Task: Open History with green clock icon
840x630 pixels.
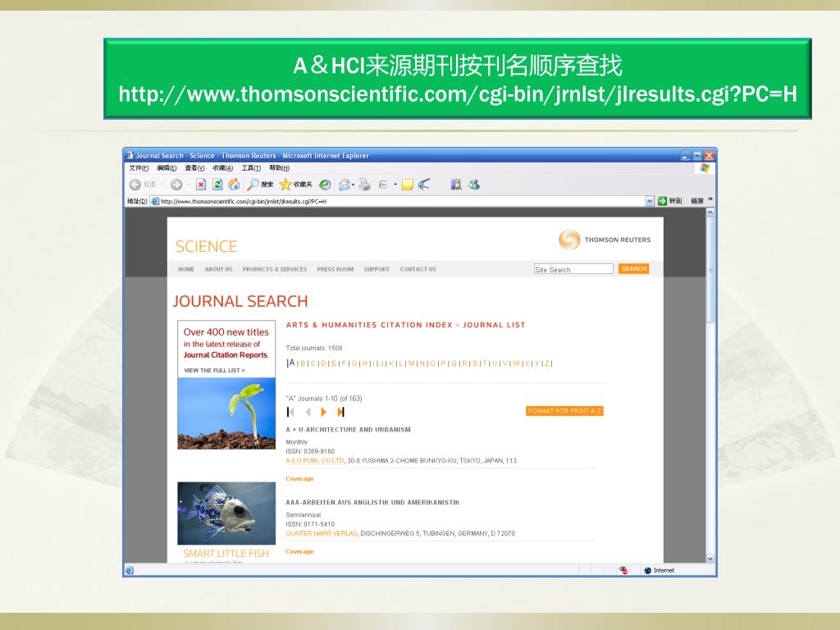Action: [325, 185]
